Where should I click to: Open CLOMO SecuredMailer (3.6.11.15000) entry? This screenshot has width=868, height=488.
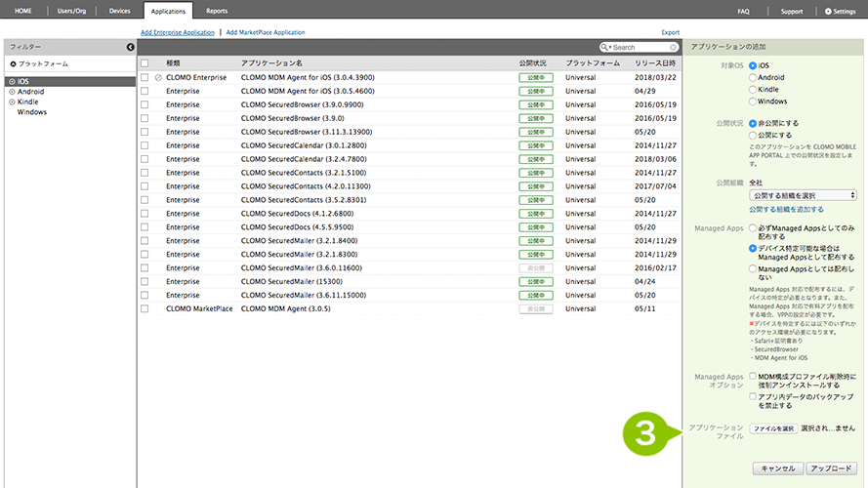304,295
